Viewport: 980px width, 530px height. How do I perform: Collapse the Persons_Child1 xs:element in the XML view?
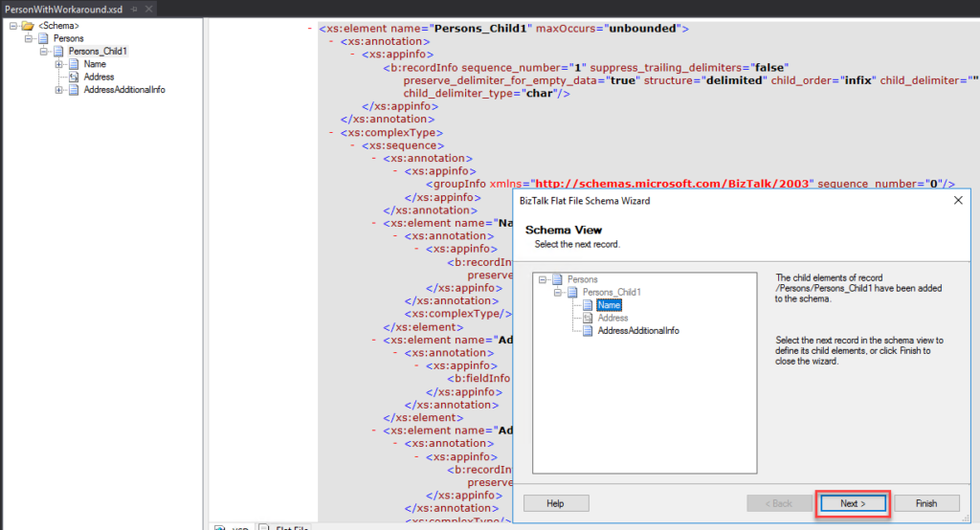(310, 28)
